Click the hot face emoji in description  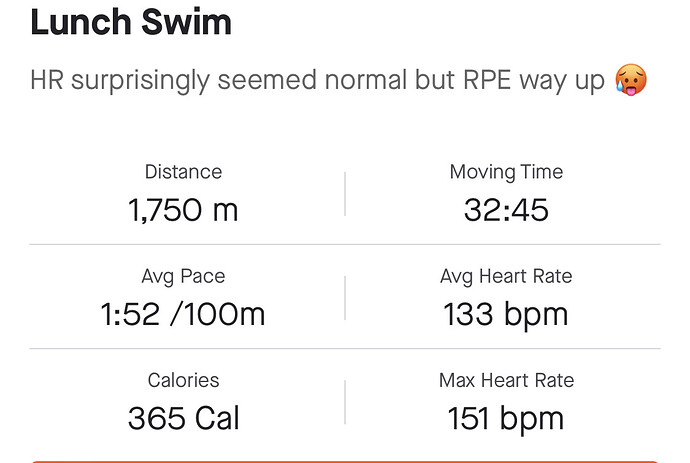(x=631, y=80)
